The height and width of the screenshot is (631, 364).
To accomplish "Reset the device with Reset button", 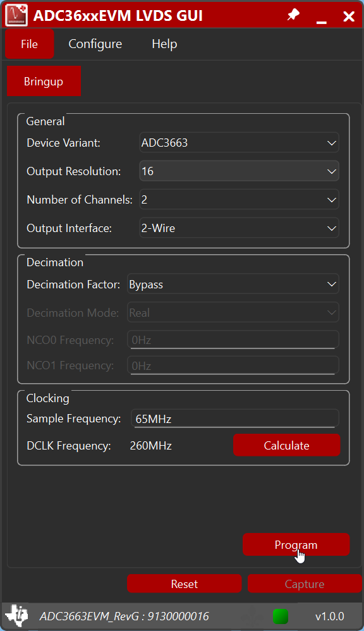I will (x=184, y=583).
